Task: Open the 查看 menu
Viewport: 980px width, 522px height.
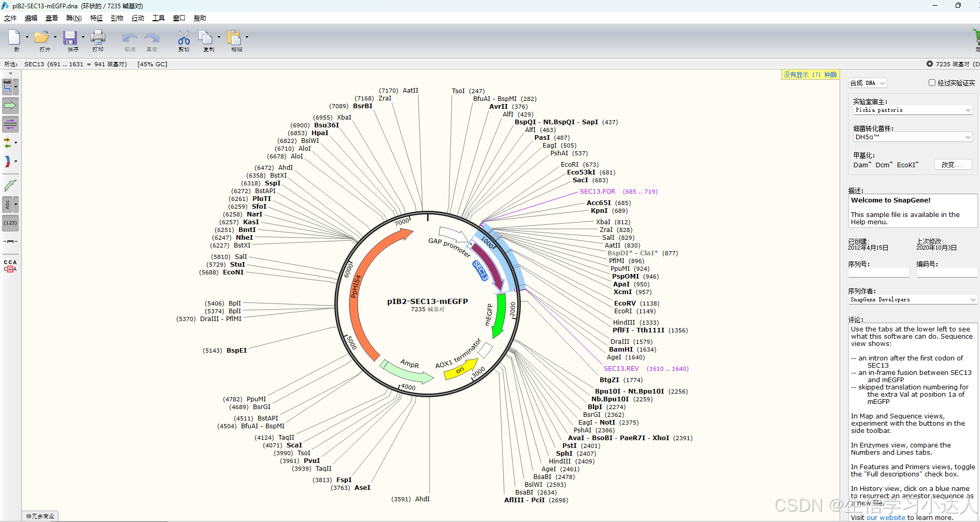Action: point(52,18)
